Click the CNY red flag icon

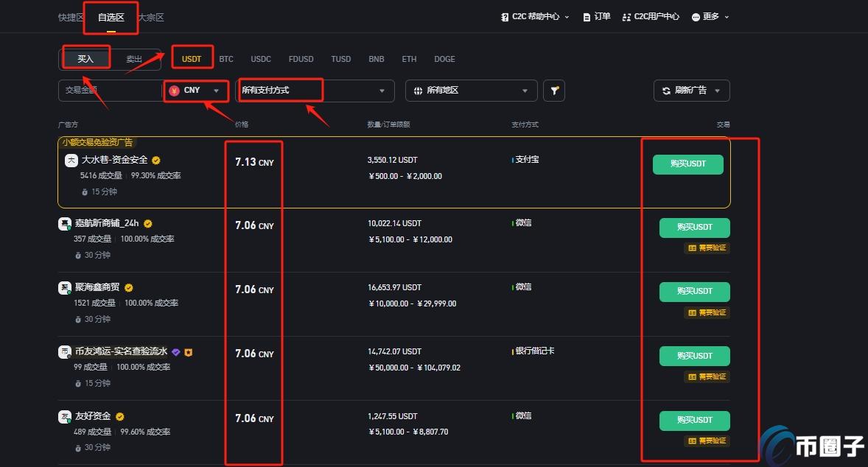click(x=174, y=90)
